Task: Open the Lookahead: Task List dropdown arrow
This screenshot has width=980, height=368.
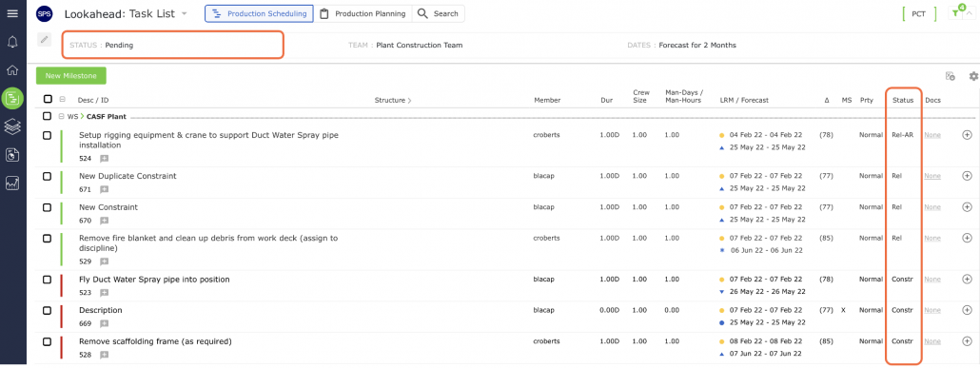Action: [x=184, y=13]
